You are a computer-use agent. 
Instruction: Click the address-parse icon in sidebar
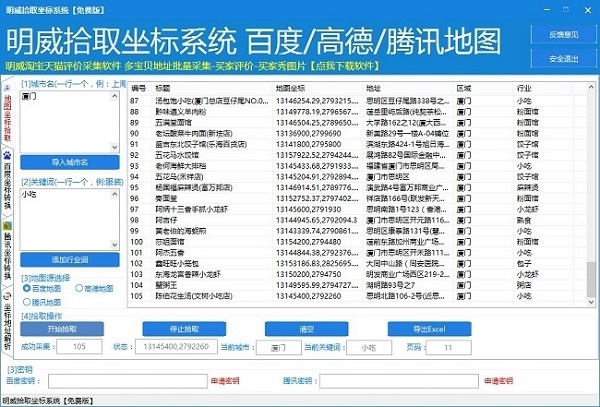7,296
